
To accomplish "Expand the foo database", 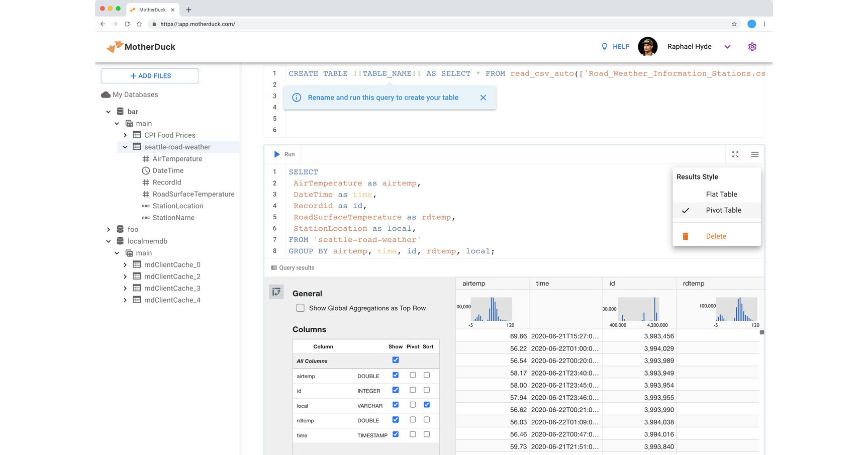I will (109, 229).
